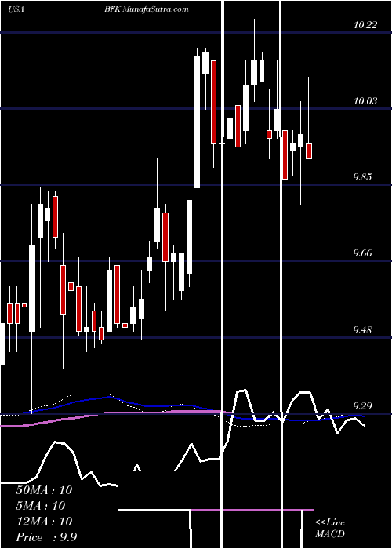Click the 10.03 price level label
The height and width of the screenshot is (549, 392).
click(x=365, y=101)
